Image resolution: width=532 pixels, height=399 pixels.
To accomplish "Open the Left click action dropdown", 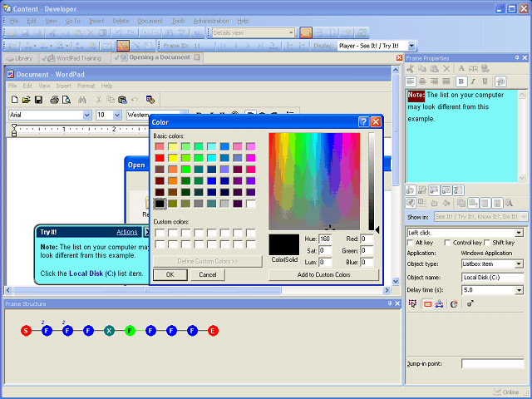I will click(519, 233).
